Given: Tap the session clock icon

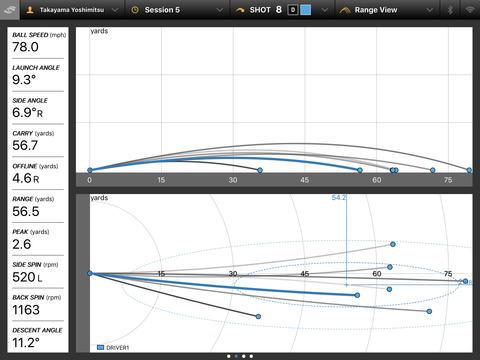Looking at the screenshot, I should tap(135, 10).
